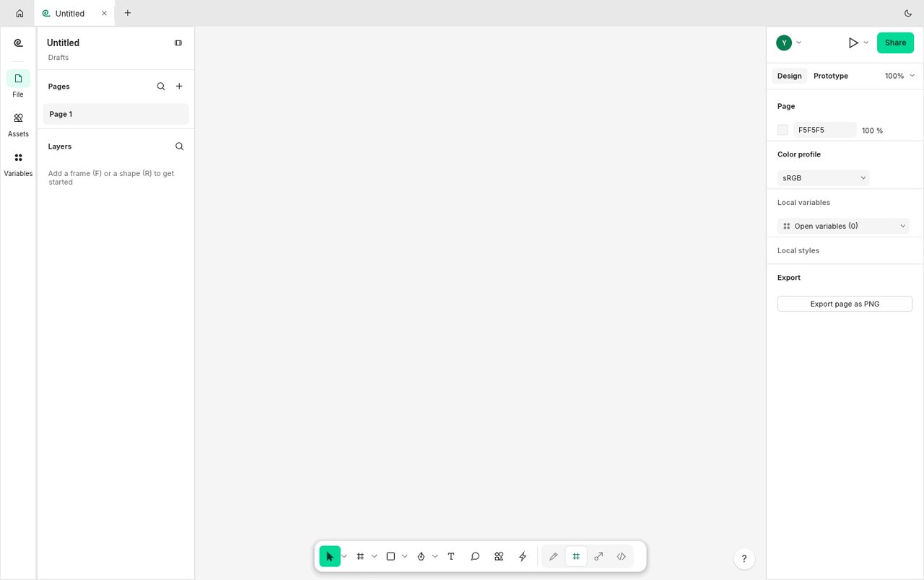Collapse the left panel with sidebar icon
The image size is (924, 580).
click(x=178, y=43)
